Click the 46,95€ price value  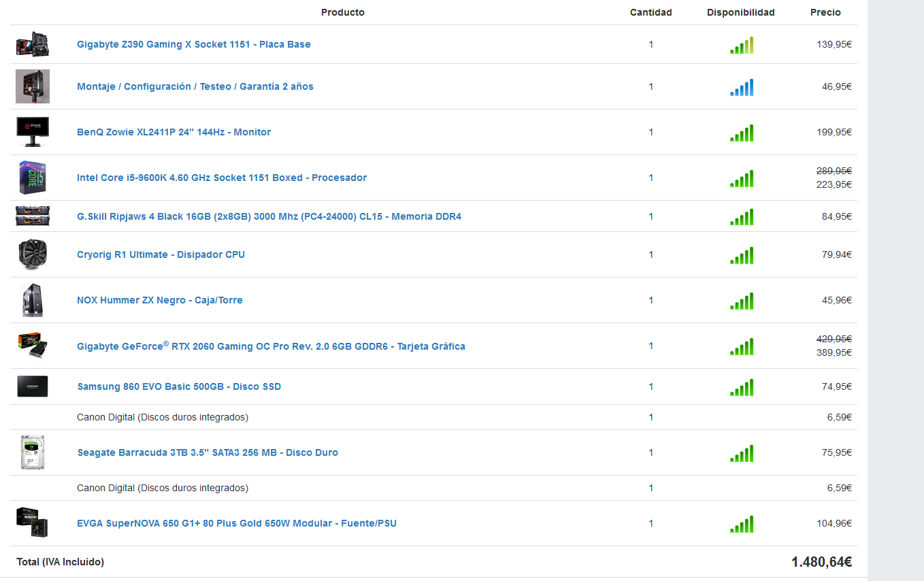tap(837, 86)
